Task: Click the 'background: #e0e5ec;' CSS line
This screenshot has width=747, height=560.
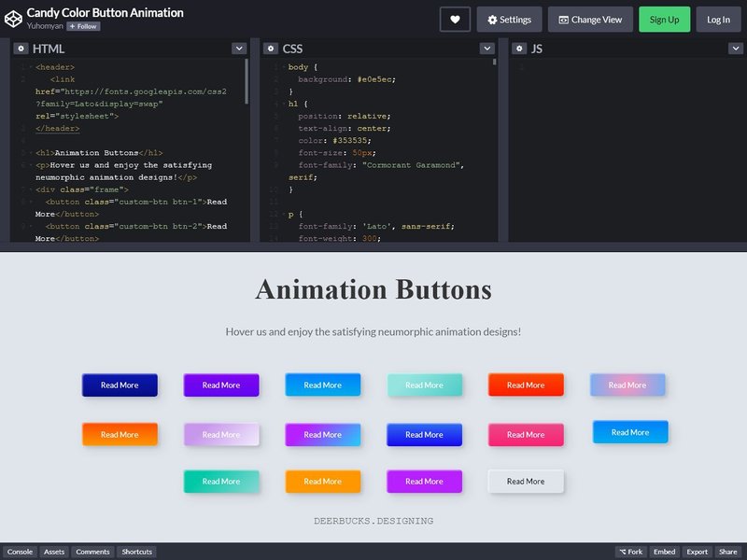Action: click(346, 79)
